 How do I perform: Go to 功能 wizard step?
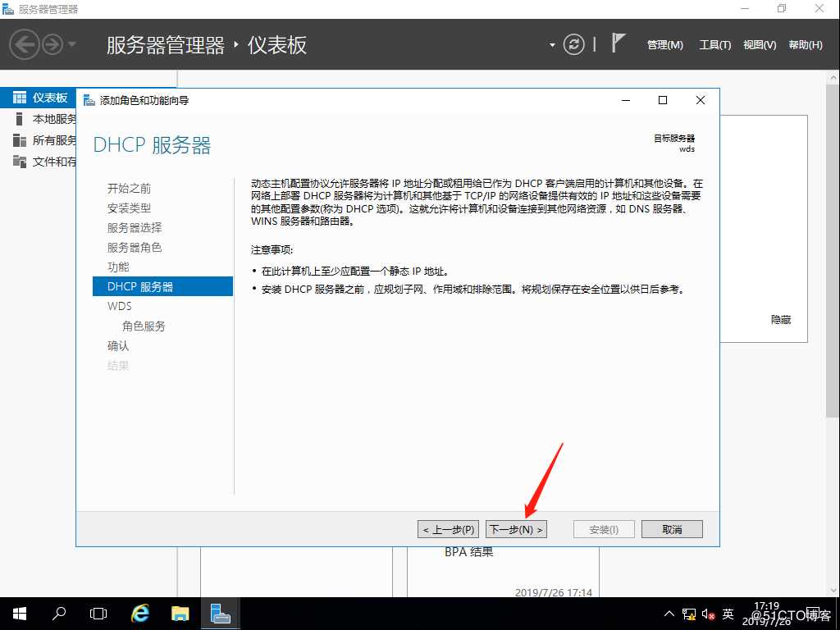(x=118, y=267)
